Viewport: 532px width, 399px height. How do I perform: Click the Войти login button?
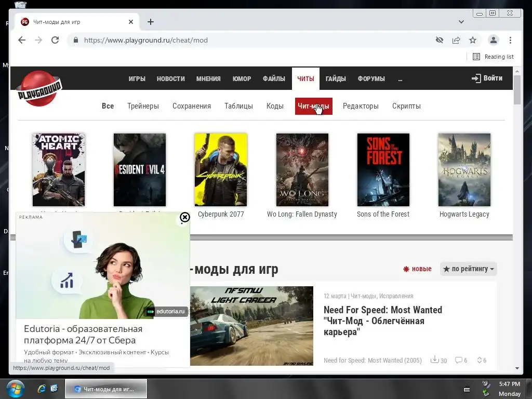487,78
